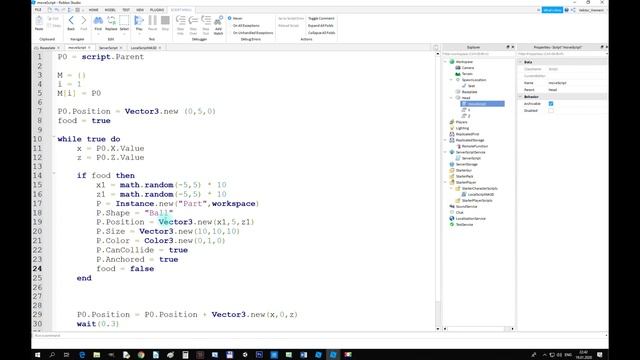
Task: Click Step Over debugger icon
Action: (x=193, y=20)
